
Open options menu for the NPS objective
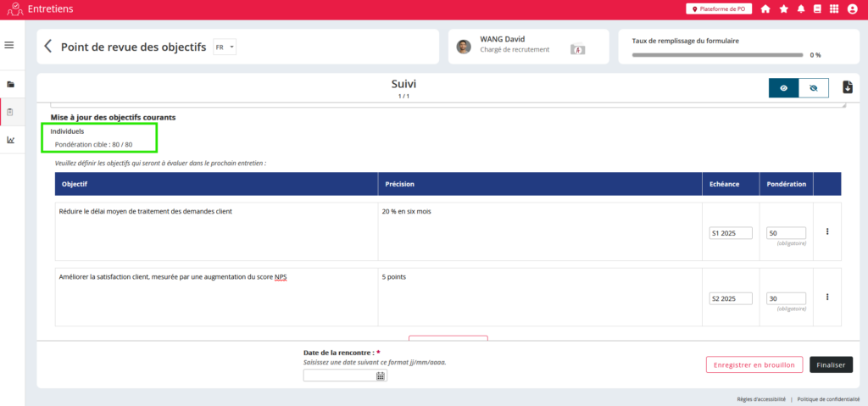(x=826, y=297)
